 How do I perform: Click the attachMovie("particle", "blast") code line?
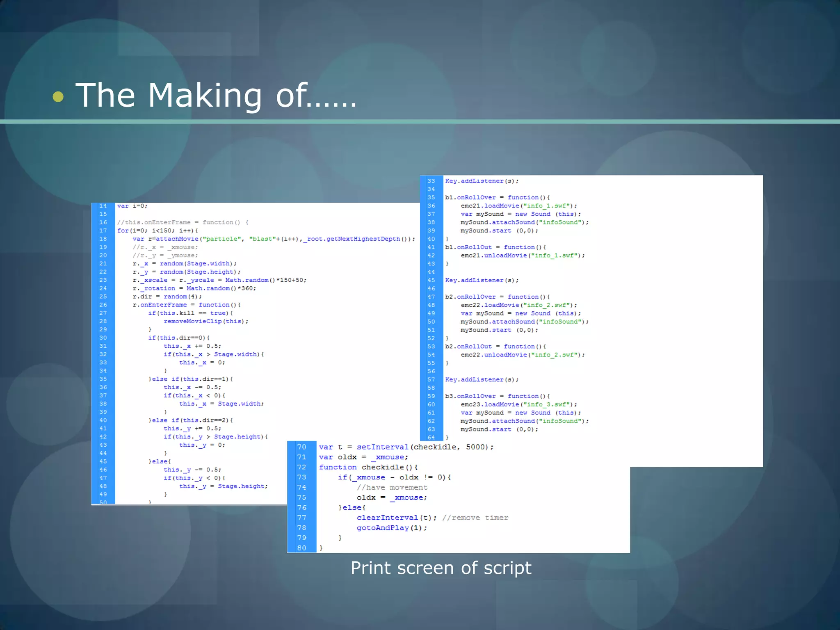[x=274, y=239]
